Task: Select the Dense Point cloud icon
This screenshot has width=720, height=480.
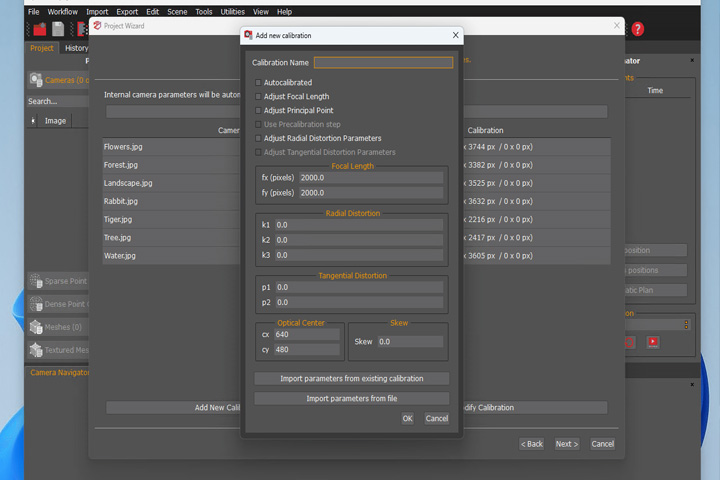Action: point(36,304)
